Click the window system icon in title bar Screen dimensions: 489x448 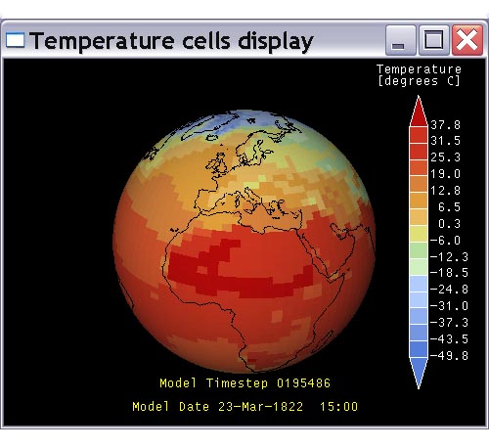[x=15, y=40]
